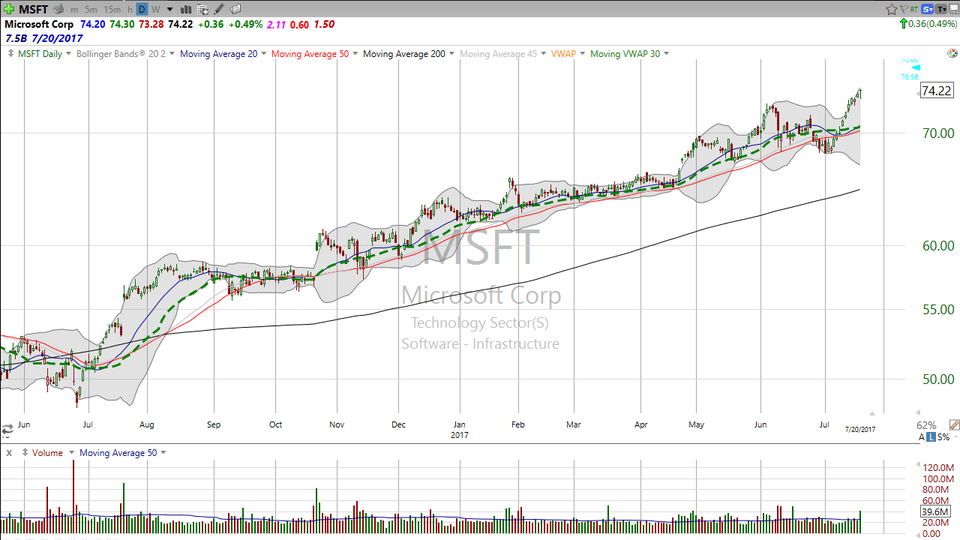960x540 pixels.
Task: Click the refresh arrows icon near Jun
Action: pyautogui.click(x=7, y=430)
